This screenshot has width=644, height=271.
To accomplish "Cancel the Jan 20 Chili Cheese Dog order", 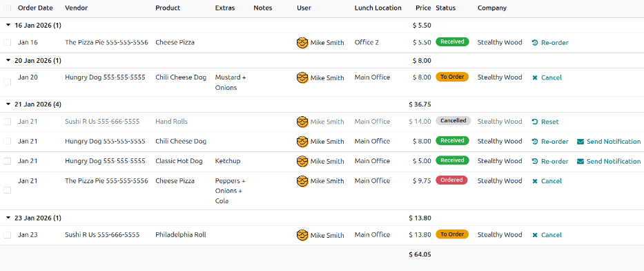I will [547, 77].
